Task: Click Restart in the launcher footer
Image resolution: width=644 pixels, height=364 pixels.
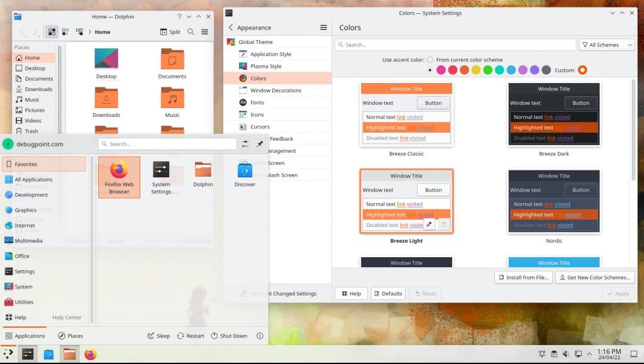Action: (x=191, y=336)
